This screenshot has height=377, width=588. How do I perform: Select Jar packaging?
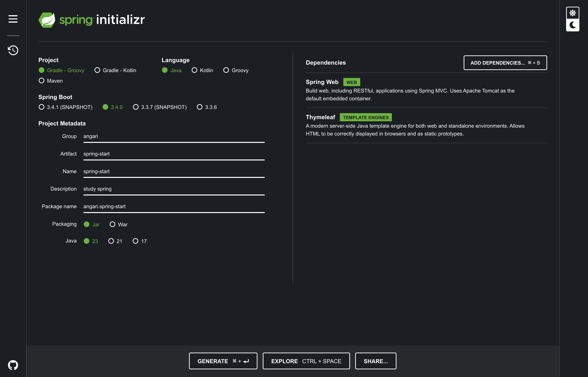click(91, 224)
